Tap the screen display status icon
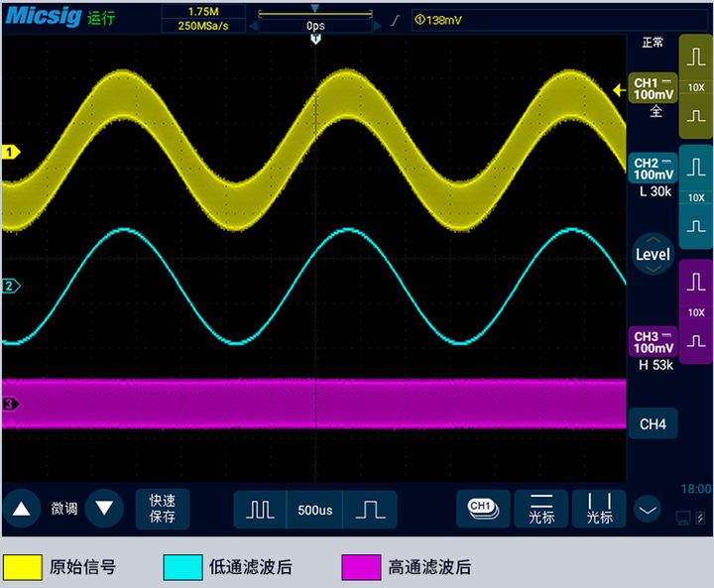The width and height of the screenshot is (714, 588). [x=683, y=518]
